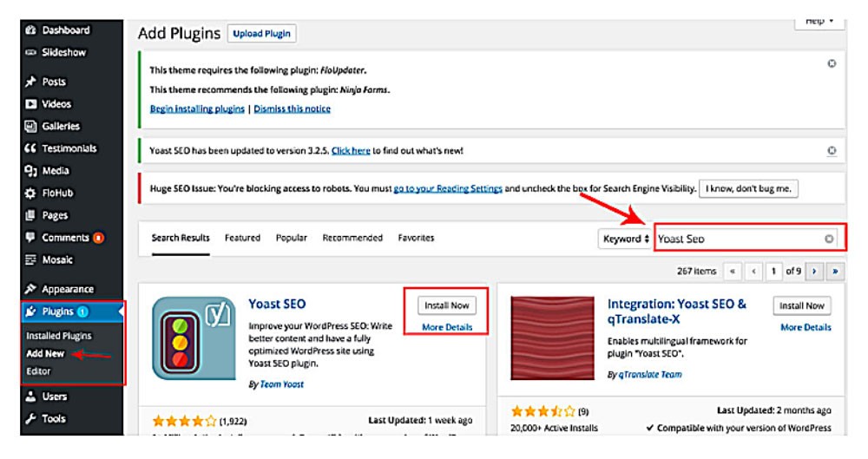The image size is (868, 459).
Task: Open More Details for Yoast SEO
Action: coord(447,327)
